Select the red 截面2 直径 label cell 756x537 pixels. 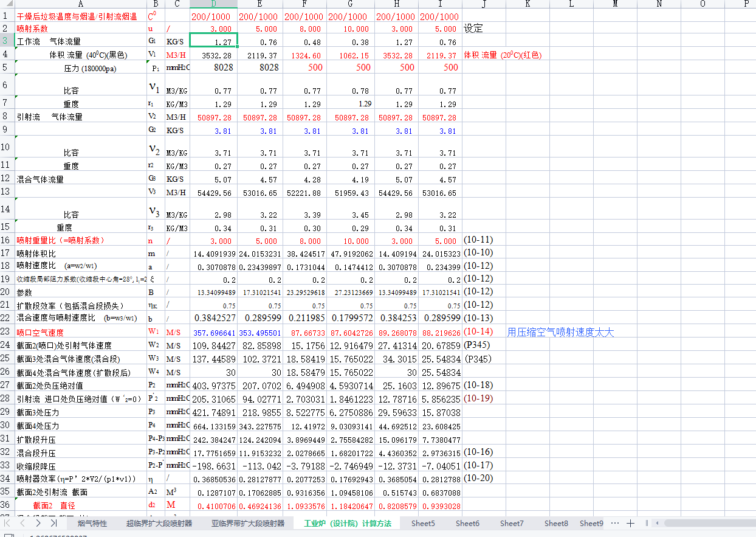pyautogui.click(x=81, y=505)
